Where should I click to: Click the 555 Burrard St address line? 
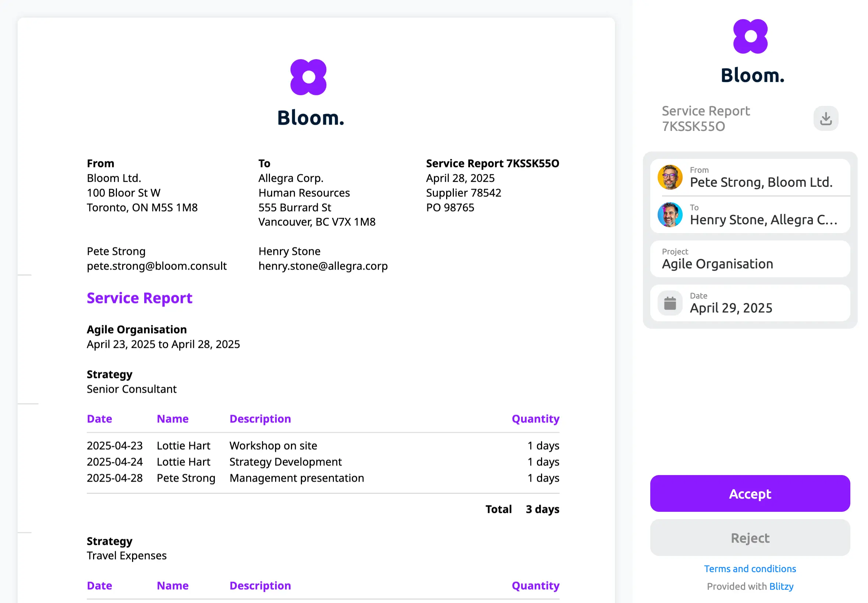point(294,207)
